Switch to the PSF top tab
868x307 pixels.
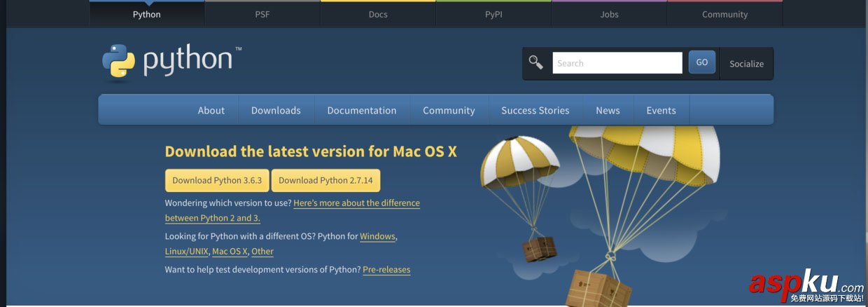[x=262, y=14]
